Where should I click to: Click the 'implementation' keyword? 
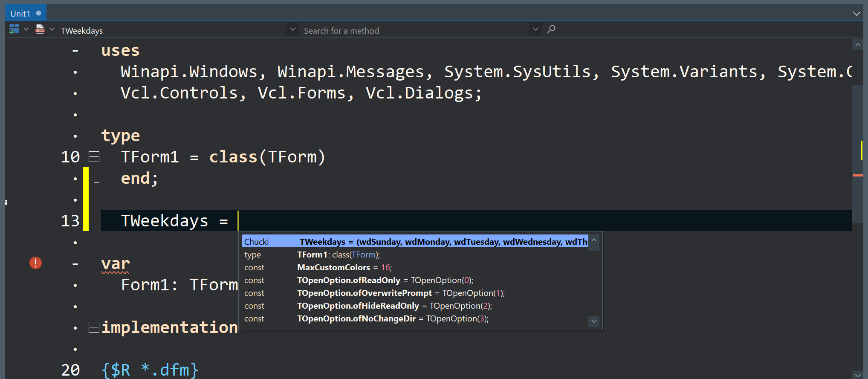169,327
